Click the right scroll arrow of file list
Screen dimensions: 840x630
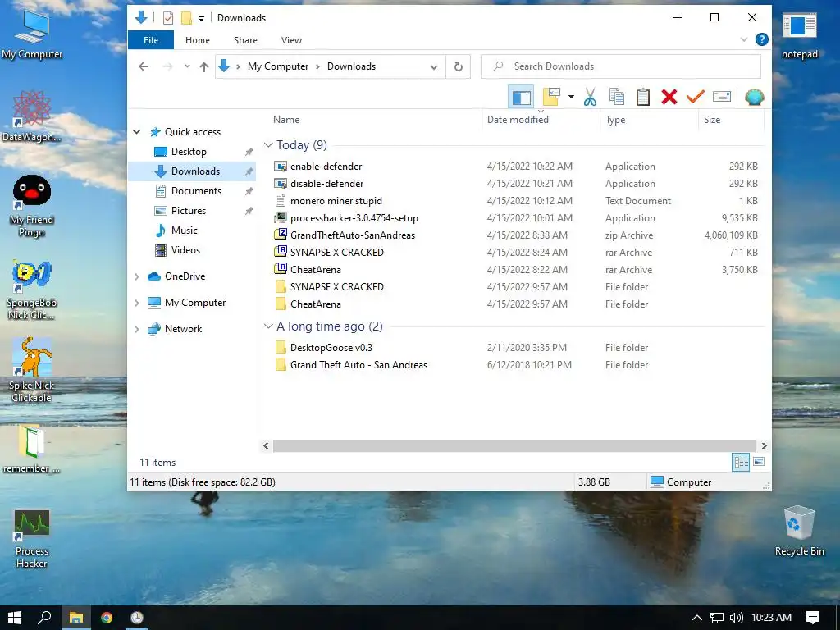764,445
